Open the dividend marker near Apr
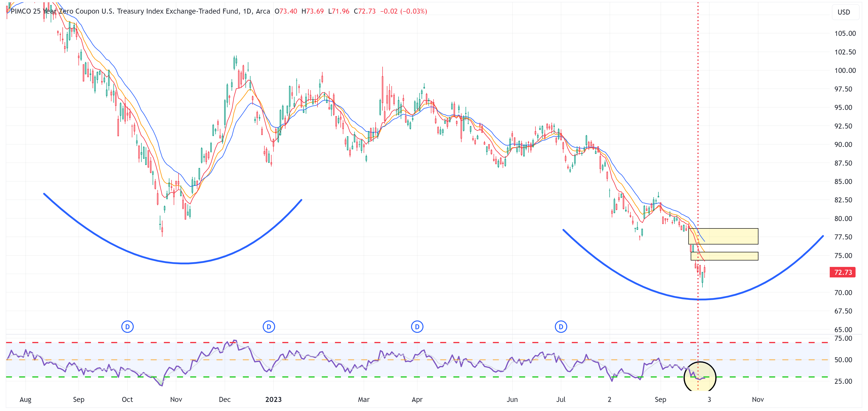The height and width of the screenshot is (411, 868). point(417,326)
